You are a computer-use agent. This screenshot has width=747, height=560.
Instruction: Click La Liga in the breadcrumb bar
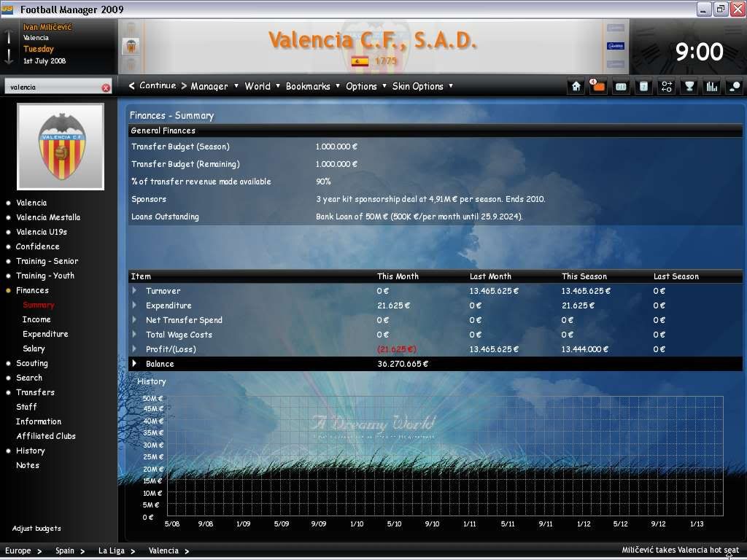pos(112,551)
